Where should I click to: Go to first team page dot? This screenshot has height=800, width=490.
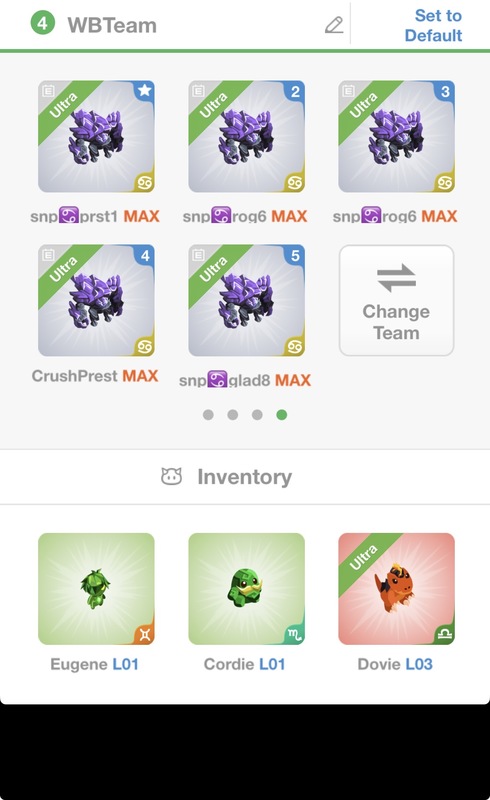[208, 415]
